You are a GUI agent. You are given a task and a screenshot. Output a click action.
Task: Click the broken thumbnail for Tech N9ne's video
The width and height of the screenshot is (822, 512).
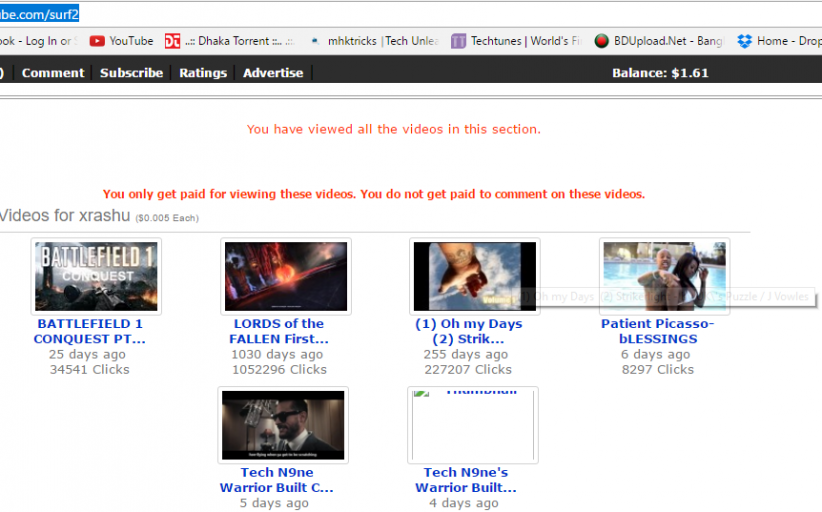[x=473, y=424]
